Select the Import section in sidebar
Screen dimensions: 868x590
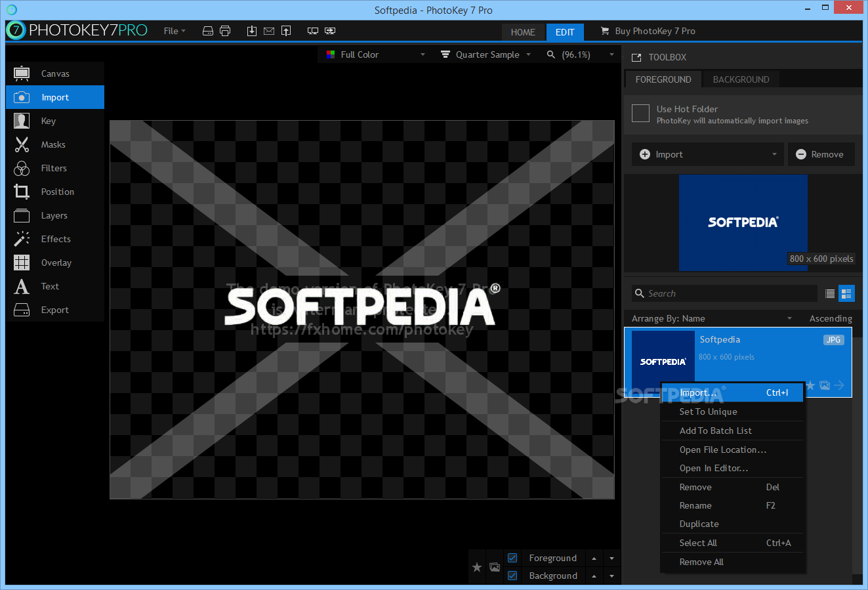55,97
